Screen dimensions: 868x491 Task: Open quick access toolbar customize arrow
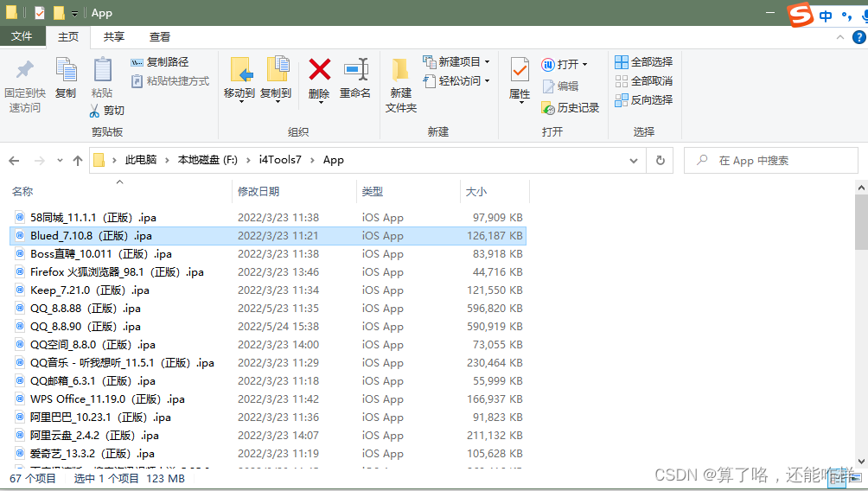(74, 14)
